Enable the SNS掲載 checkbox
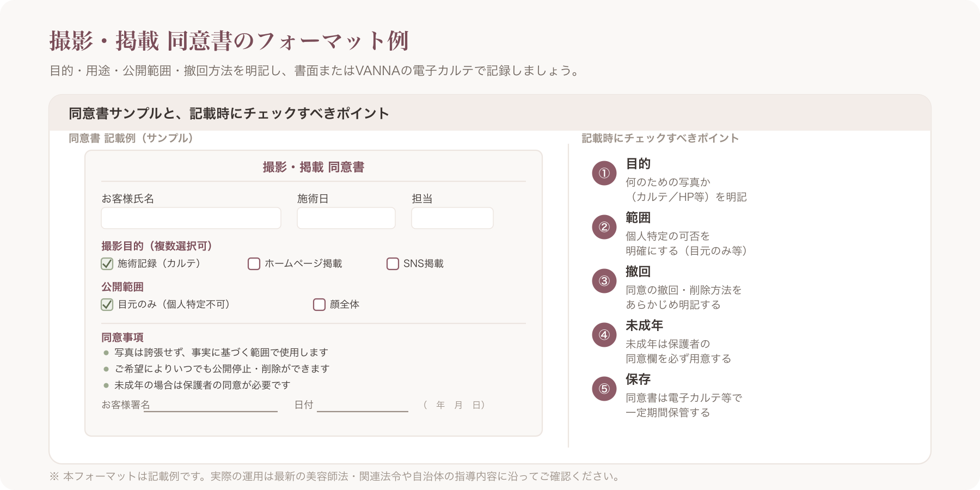 pos(393,264)
